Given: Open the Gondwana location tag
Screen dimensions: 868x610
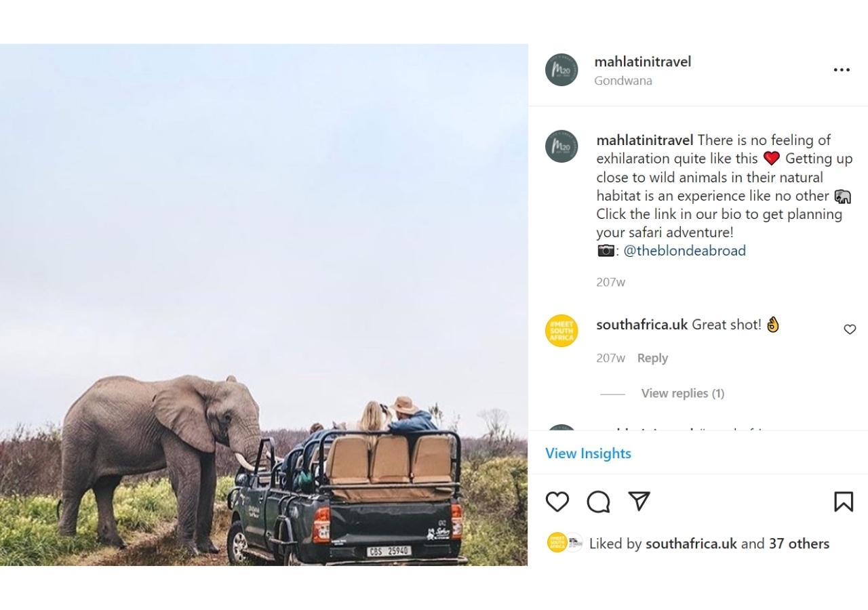Looking at the screenshot, I should [623, 81].
